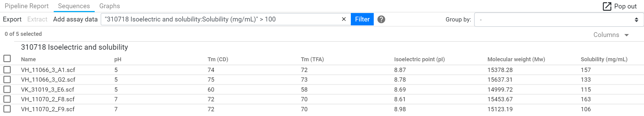Open the filter help question mark
The image size is (644, 116).
(381, 19)
